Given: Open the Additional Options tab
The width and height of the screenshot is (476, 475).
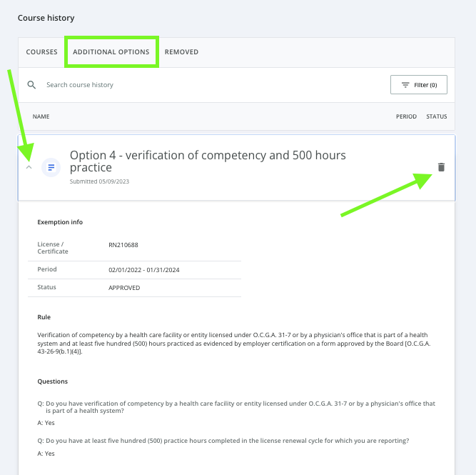Looking at the screenshot, I should click(x=111, y=52).
